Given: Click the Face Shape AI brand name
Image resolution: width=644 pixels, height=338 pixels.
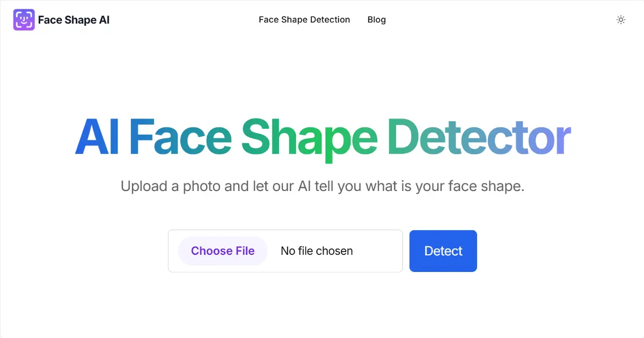Looking at the screenshot, I should click(74, 19).
